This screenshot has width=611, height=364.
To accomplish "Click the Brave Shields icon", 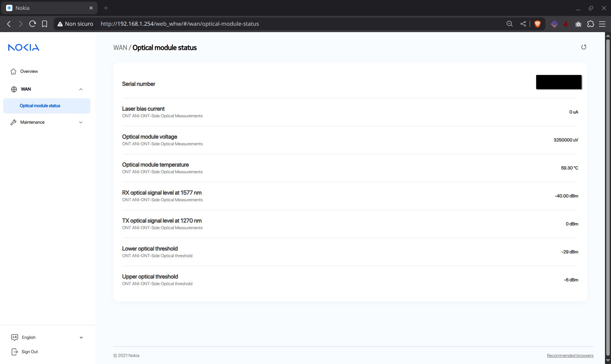I will click(x=537, y=24).
